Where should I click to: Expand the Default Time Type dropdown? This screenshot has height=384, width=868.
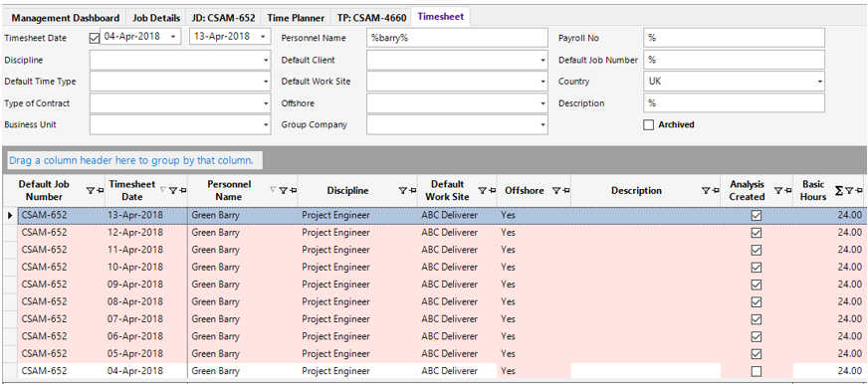[266, 82]
